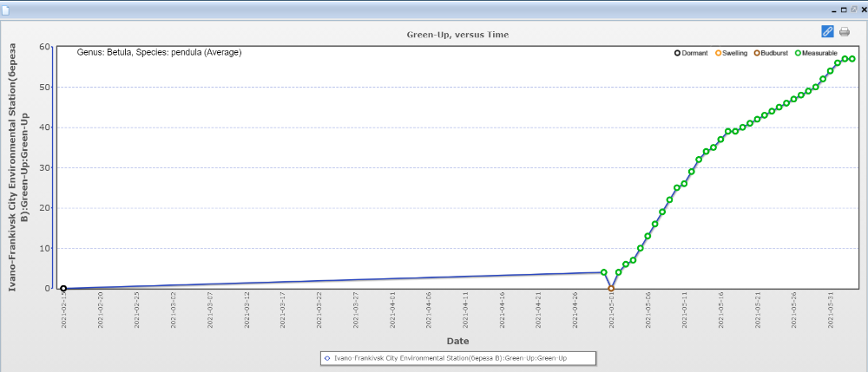Screen dimensions: 868x372
Task: Click the series marker circle in bottom legend
Action: pos(326,357)
